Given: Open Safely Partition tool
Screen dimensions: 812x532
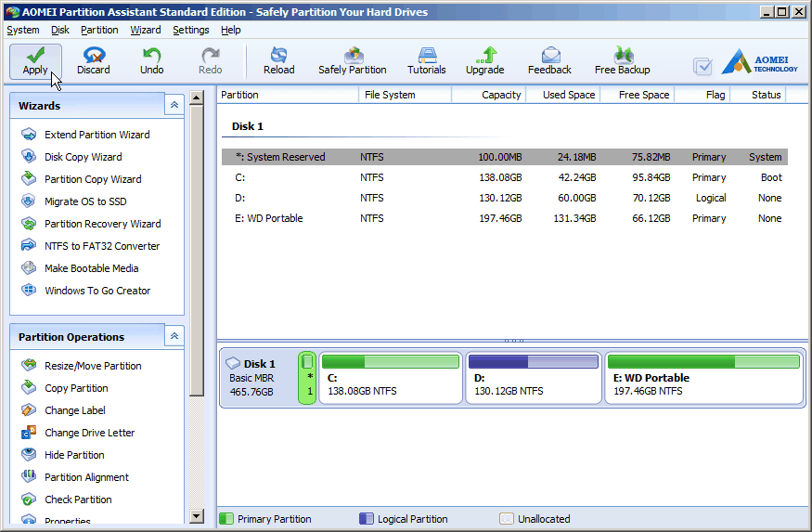Looking at the screenshot, I should [352, 61].
